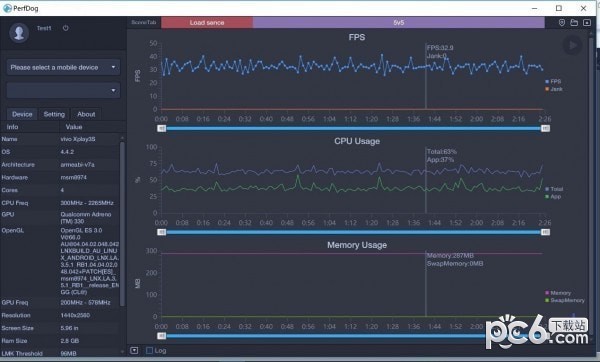Click the user avatar profile icon
This screenshot has height=362, width=600.
(19, 33)
